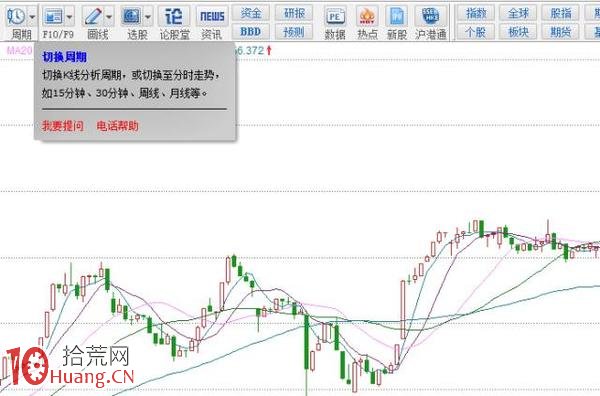Expand the F10/F9 dropdown arrow

[69, 17]
